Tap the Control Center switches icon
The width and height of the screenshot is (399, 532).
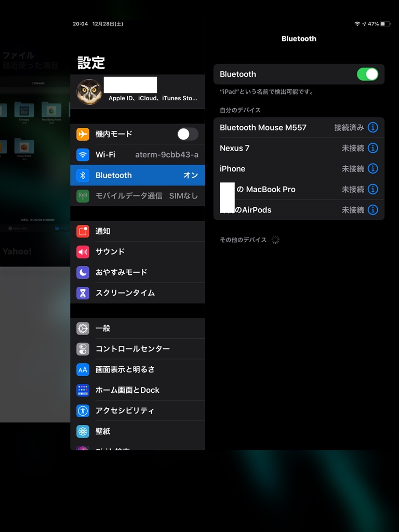point(83,349)
